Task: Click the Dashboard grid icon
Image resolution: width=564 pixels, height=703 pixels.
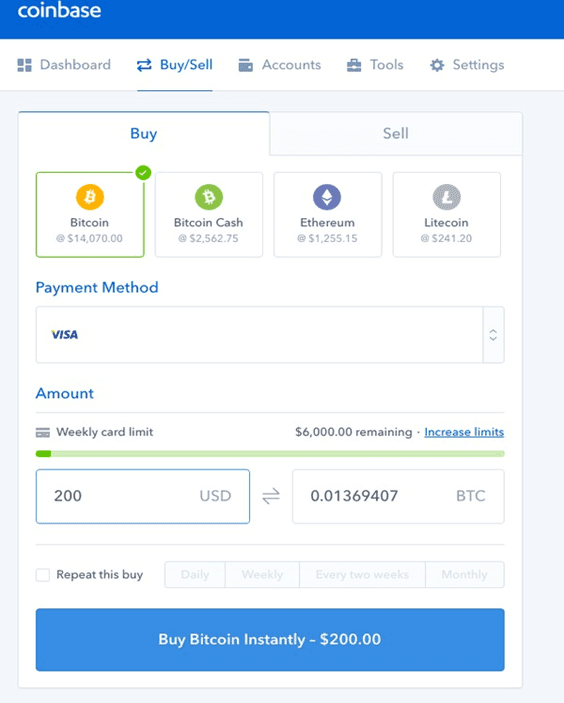Action: tap(24, 65)
